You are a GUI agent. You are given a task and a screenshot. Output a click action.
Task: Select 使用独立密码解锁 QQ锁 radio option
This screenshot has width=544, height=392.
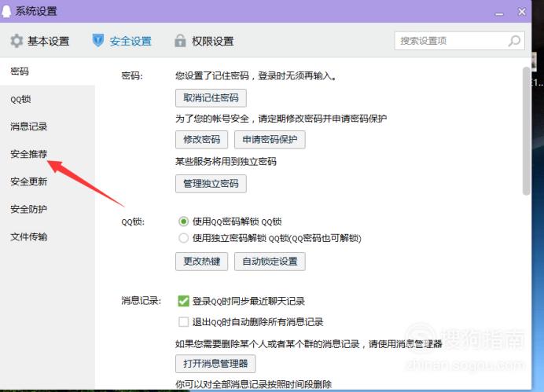(183, 238)
